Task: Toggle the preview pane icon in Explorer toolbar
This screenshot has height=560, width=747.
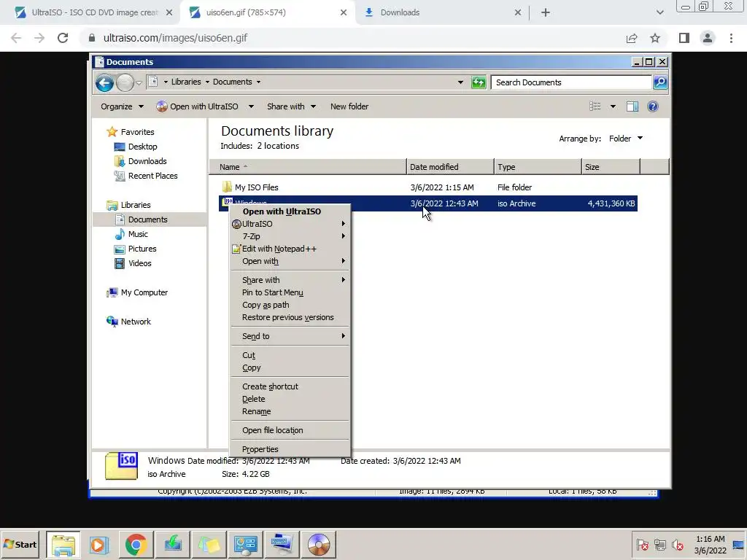Action: tap(632, 106)
